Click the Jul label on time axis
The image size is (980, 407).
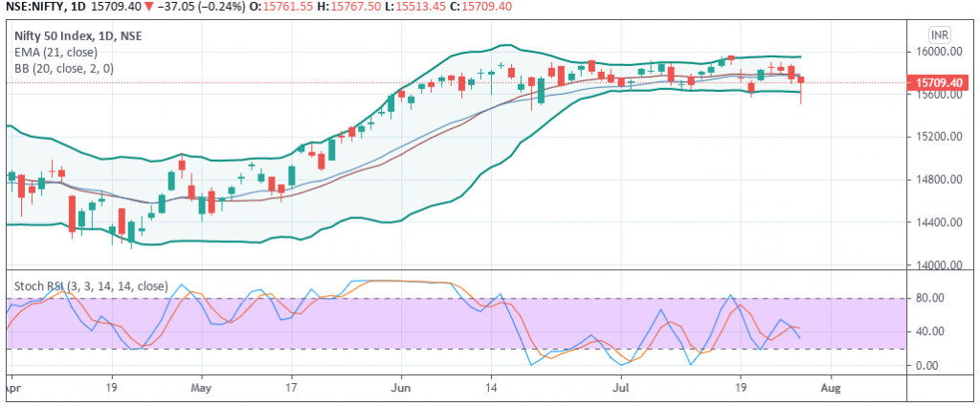coord(621,390)
